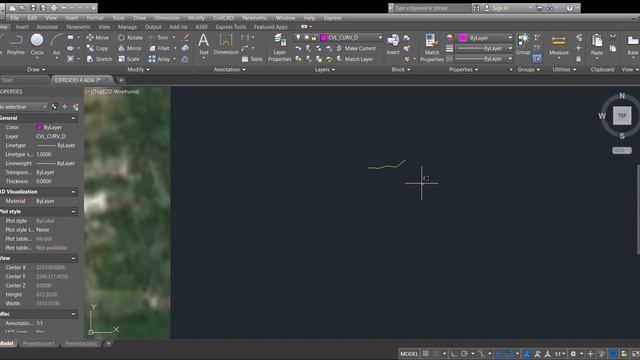Activate the Trim tool
Image resolution: width=640 pixels, height=360 pixels.
158,38
